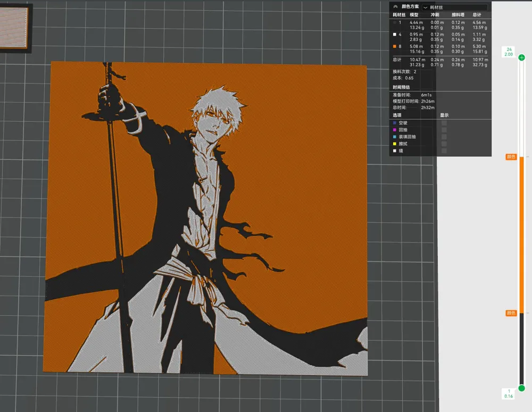This screenshot has height=412, width=532.
Task: Click the 成本: 0.65 entry
Action: tap(403, 78)
